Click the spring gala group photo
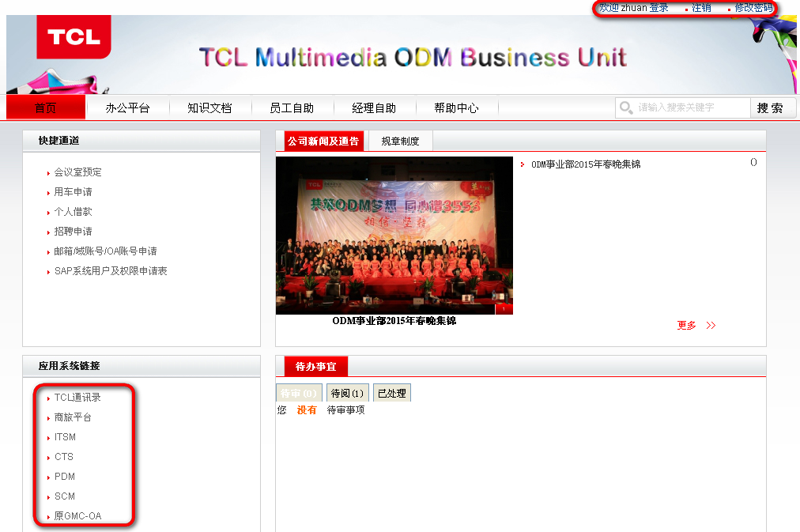 tap(394, 235)
